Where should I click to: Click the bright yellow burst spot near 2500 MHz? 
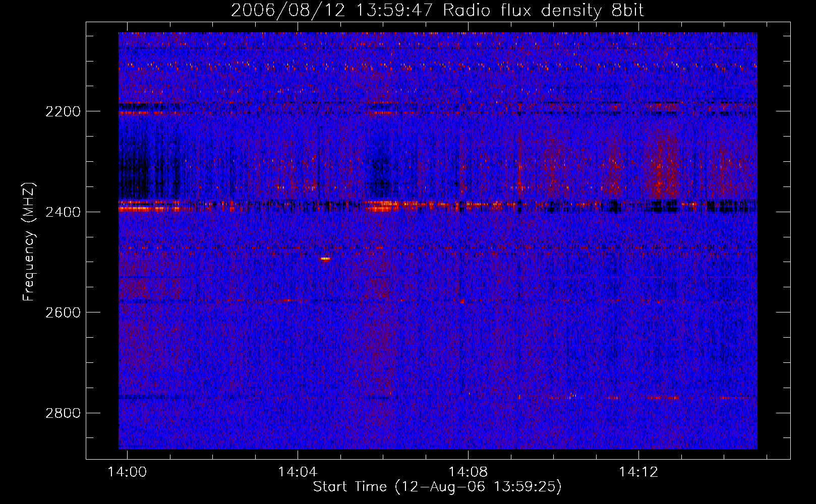(x=325, y=259)
